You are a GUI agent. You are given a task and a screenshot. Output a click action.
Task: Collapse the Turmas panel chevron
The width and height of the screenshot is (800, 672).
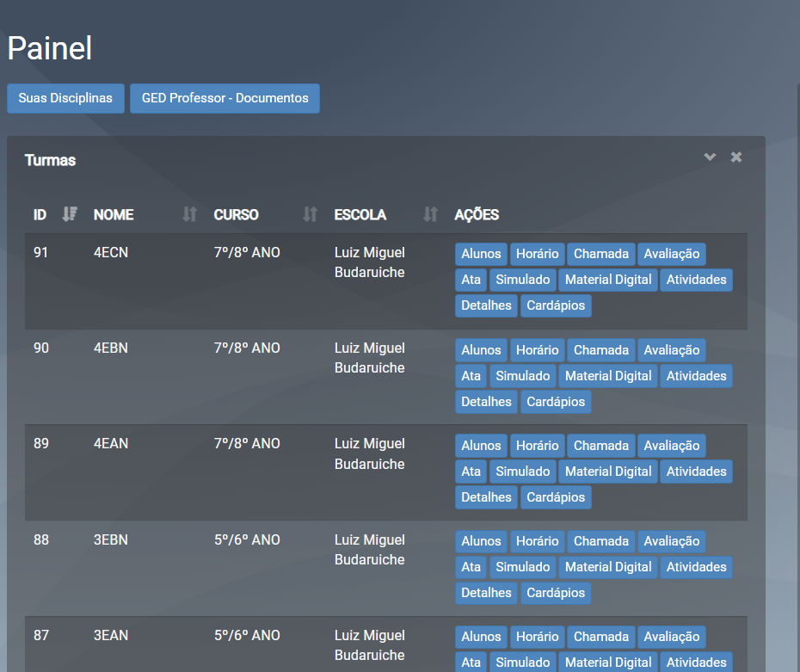[710, 157]
